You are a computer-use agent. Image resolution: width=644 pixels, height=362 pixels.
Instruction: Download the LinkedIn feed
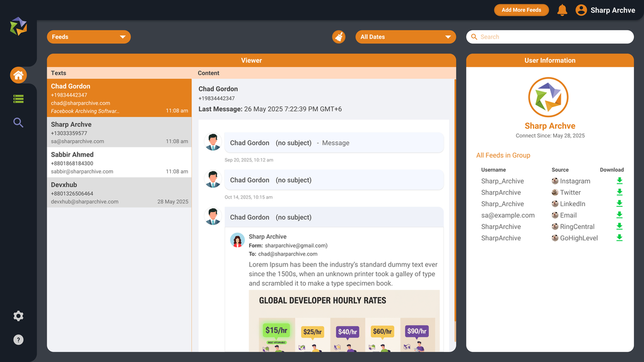619,204
